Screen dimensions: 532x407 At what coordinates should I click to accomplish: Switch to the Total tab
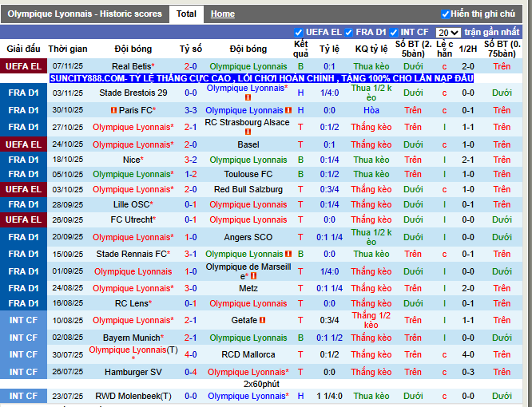click(x=186, y=14)
